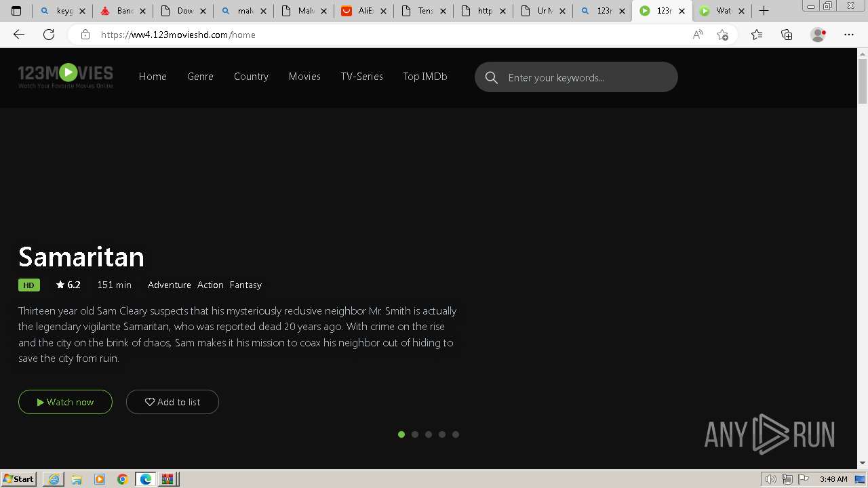Switch to the AliEx tab
868x488 pixels.
pyautogui.click(x=358, y=11)
